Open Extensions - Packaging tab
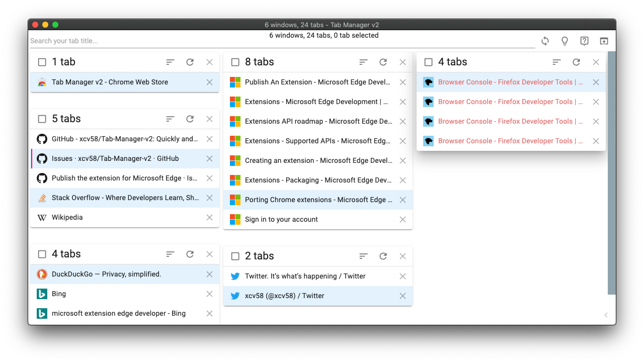 tap(318, 180)
